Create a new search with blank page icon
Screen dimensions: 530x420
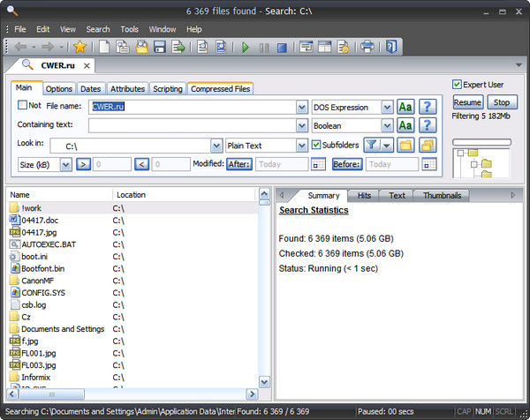tap(104, 47)
